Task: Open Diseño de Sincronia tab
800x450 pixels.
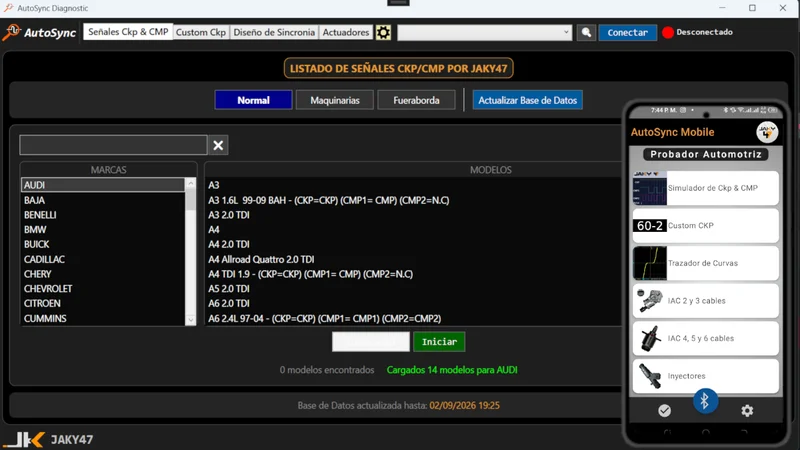Action: click(274, 32)
